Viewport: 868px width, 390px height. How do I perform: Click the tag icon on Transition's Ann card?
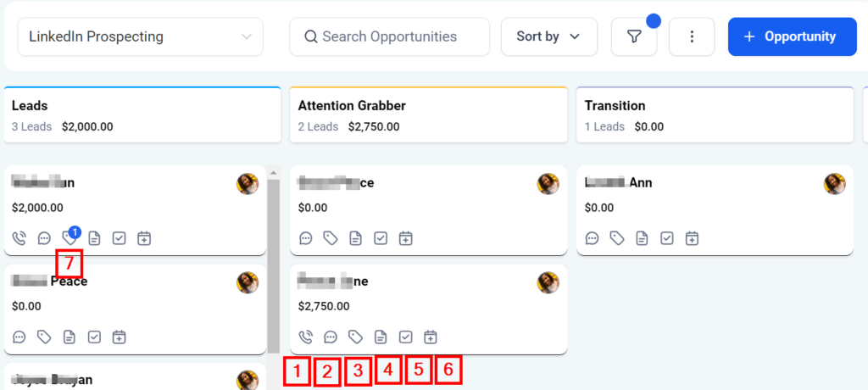click(x=617, y=238)
